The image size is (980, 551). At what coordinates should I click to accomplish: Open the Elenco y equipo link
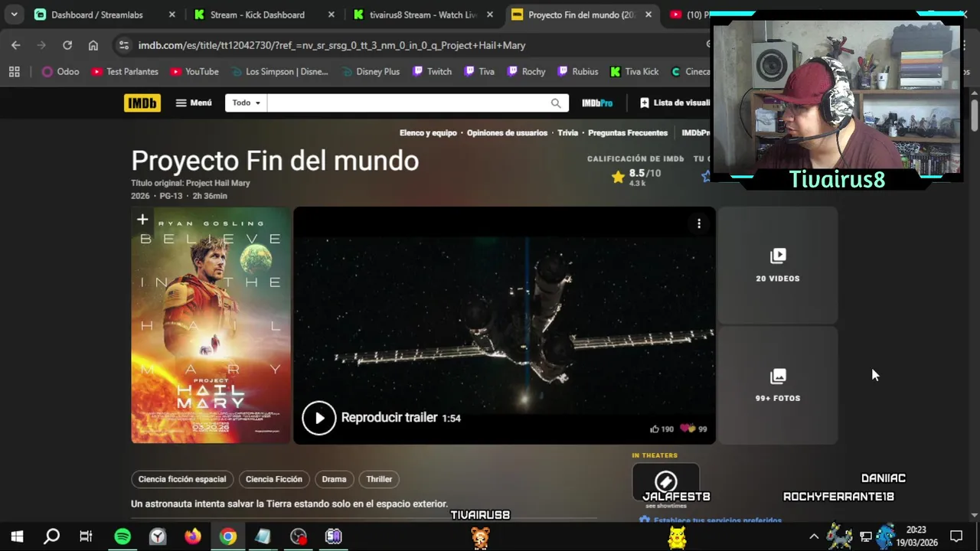coord(428,133)
